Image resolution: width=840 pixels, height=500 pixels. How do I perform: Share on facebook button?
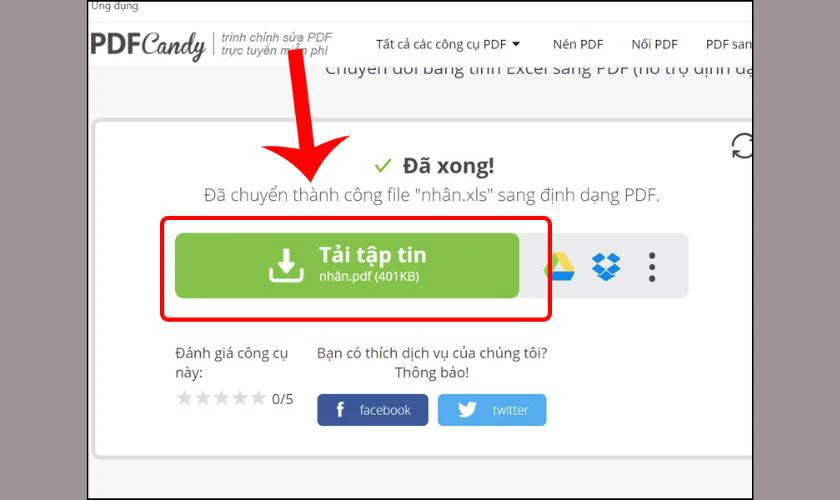(x=372, y=410)
